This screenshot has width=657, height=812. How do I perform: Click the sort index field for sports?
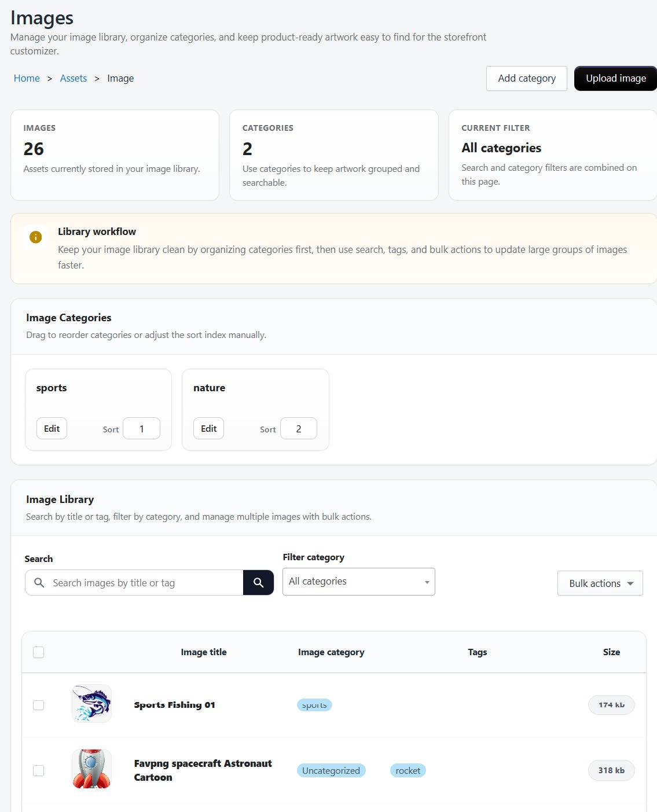point(141,428)
